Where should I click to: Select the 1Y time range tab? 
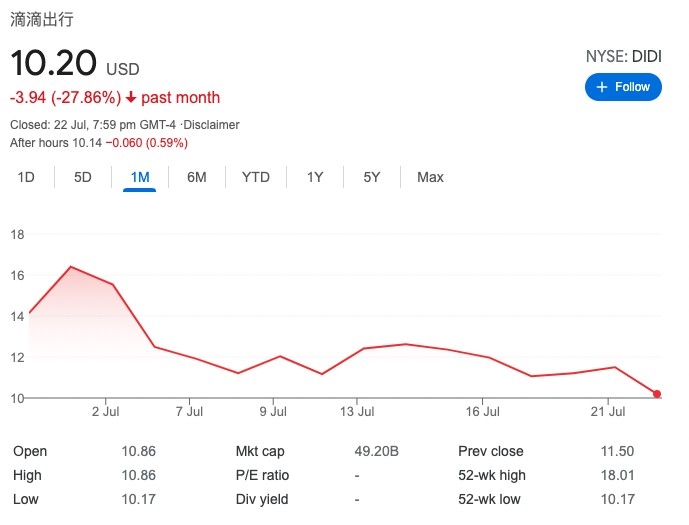click(315, 177)
